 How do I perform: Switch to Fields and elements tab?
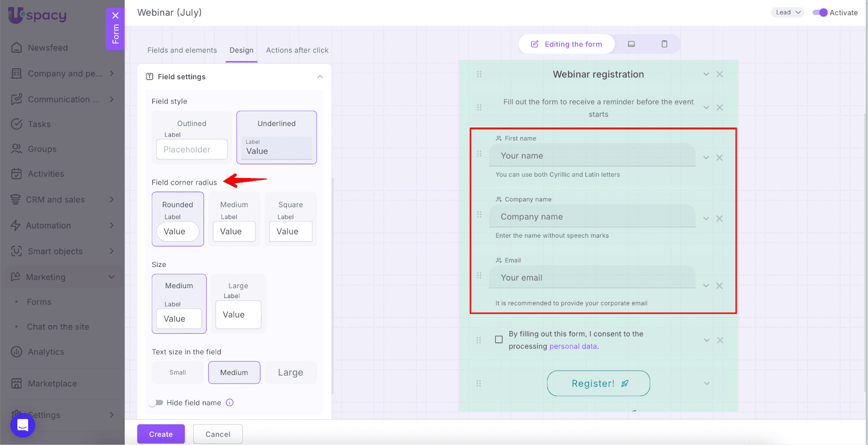coord(182,50)
